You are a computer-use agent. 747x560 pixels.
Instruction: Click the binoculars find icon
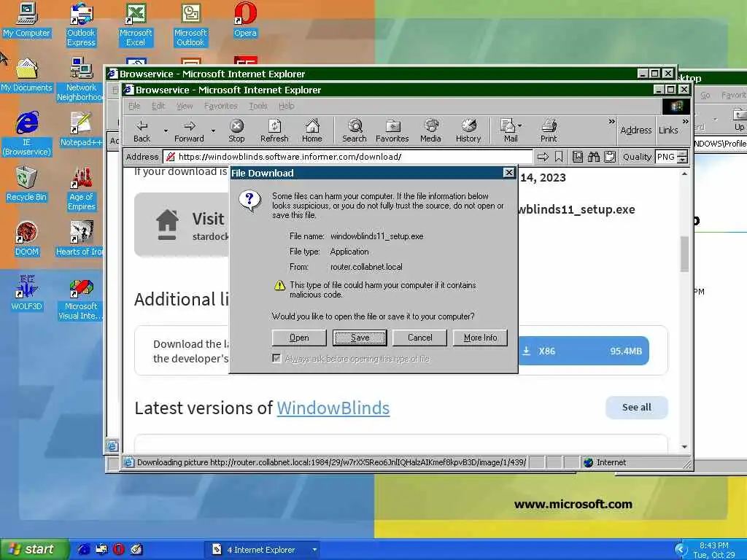pos(594,157)
